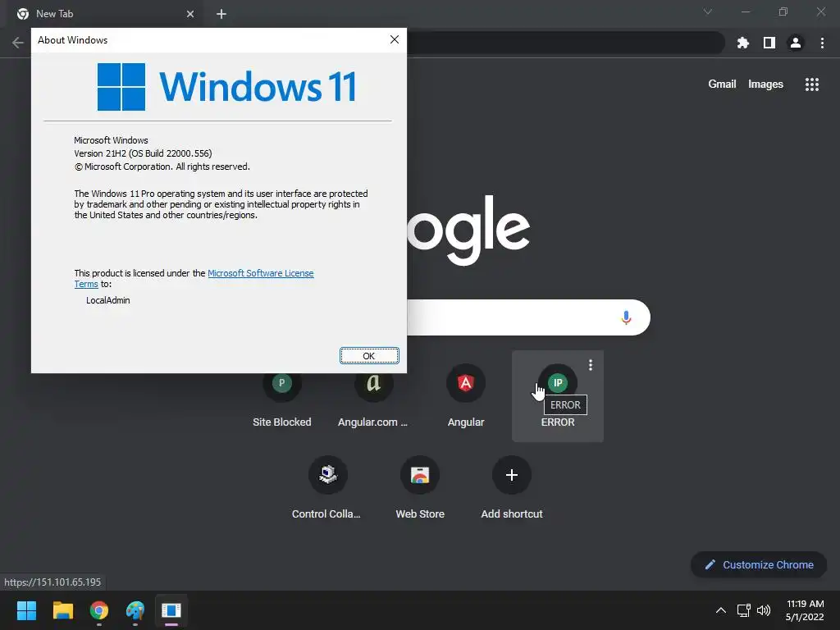
Task: Open the Chrome tab search chevron
Action: point(708,11)
